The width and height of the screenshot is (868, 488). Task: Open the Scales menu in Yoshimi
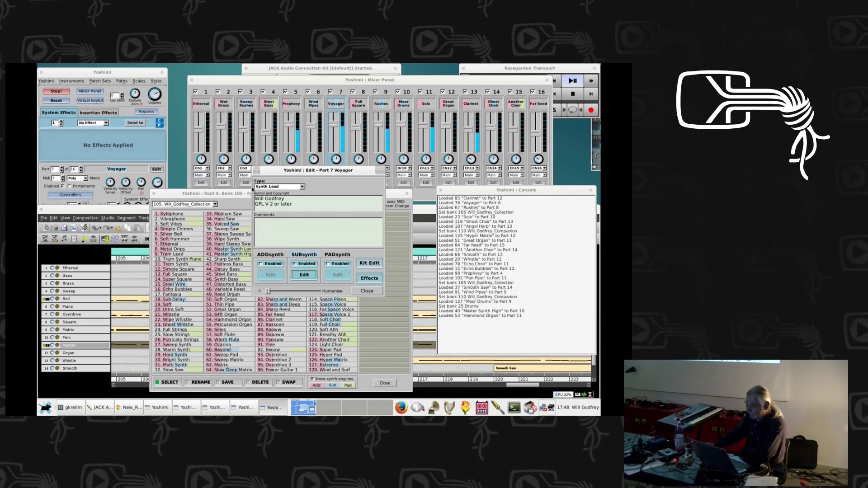click(x=139, y=81)
